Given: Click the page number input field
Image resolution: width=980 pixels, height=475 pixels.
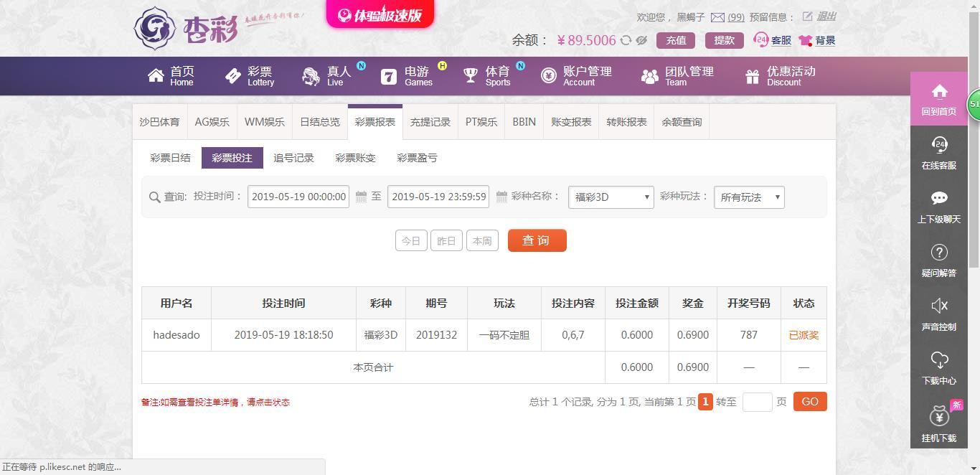Looking at the screenshot, I should coord(758,402).
